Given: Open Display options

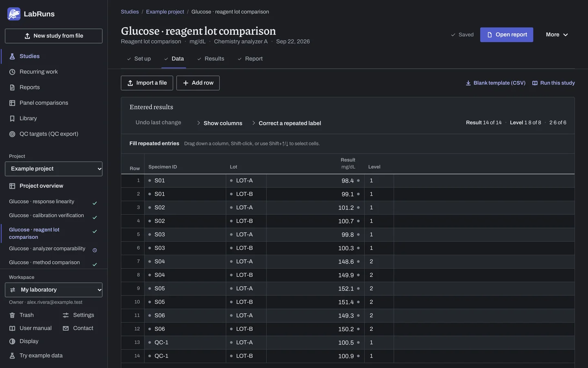Looking at the screenshot, I should click(x=24, y=341).
